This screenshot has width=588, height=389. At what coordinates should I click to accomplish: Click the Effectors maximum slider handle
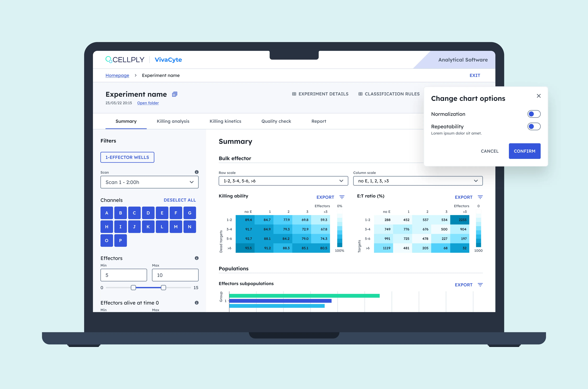point(164,288)
